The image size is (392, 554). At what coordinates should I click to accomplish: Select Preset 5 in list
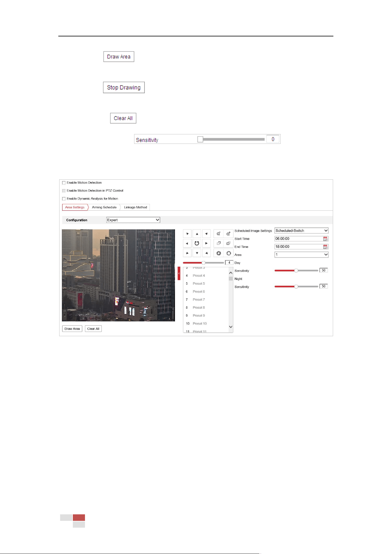[206, 284]
